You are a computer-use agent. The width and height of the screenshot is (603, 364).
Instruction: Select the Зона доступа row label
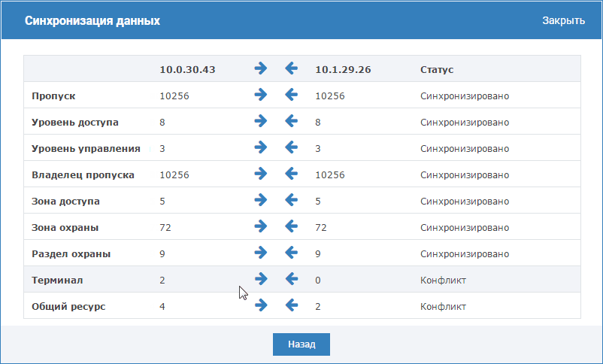(x=65, y=202)
